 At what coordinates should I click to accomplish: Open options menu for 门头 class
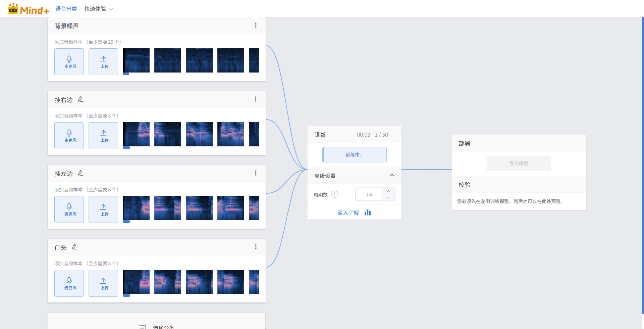(x=256, y=247)
